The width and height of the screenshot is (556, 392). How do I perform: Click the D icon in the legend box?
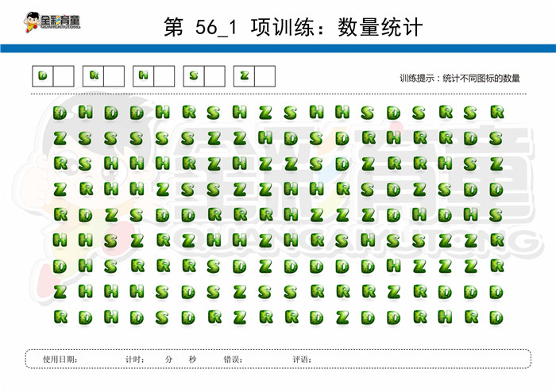(43, 75)
